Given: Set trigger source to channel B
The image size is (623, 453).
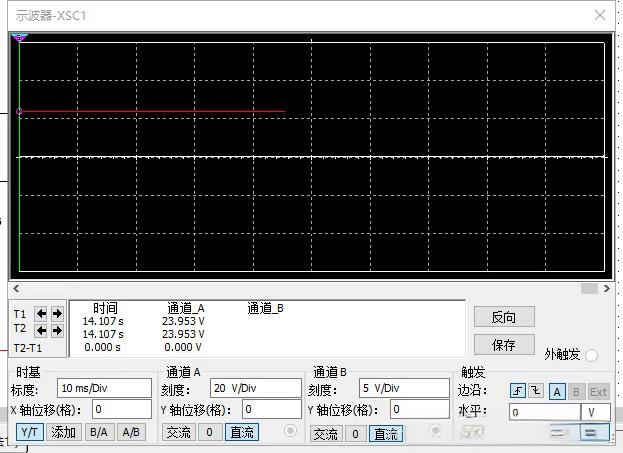Looking at the screenshot, I should 576,392.
